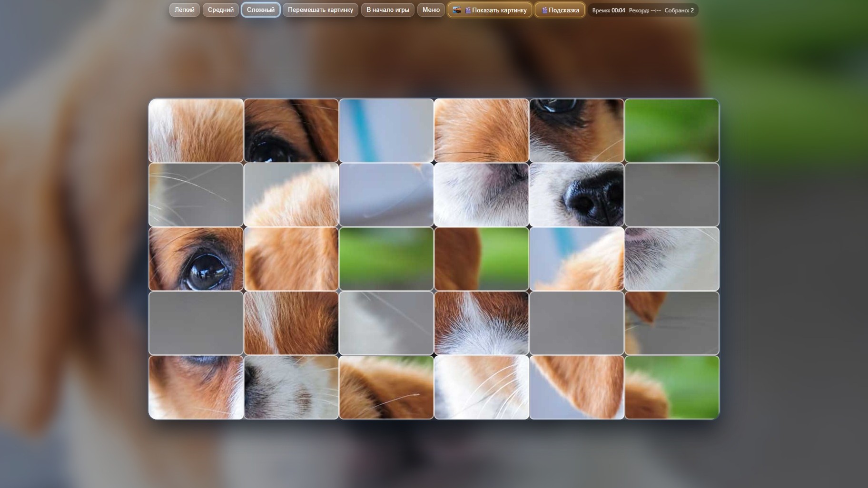Image resolution: width=868 pixels, height=488 pixels.
Task: Click the tile with blue straw at top row
Action: pyautogui.click(x=386, y=130)
